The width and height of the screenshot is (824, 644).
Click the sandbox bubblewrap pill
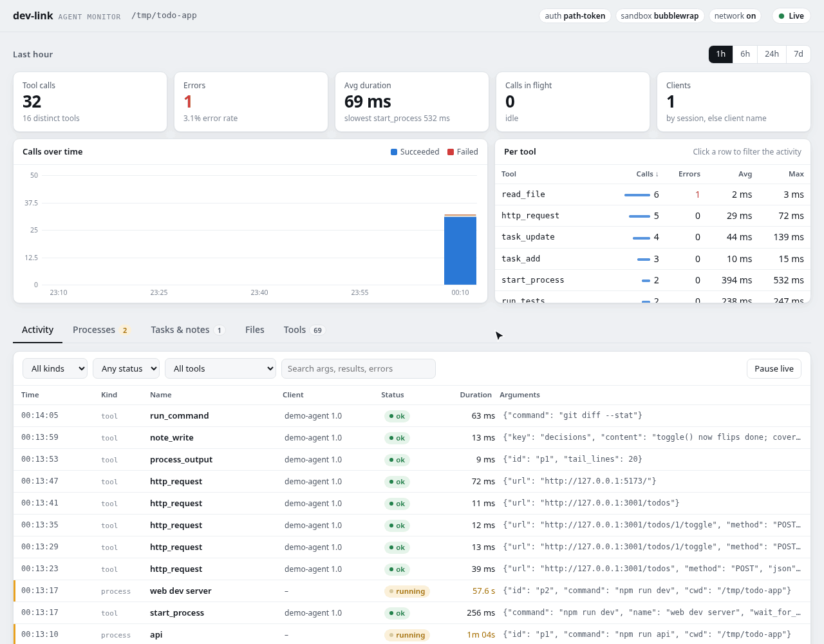(659, 16)
